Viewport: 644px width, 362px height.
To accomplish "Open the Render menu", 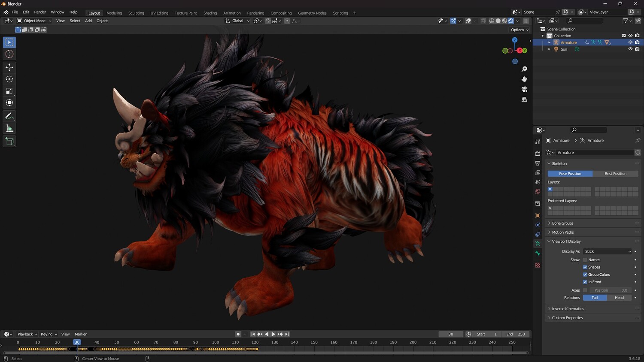I will click(40, 12).
